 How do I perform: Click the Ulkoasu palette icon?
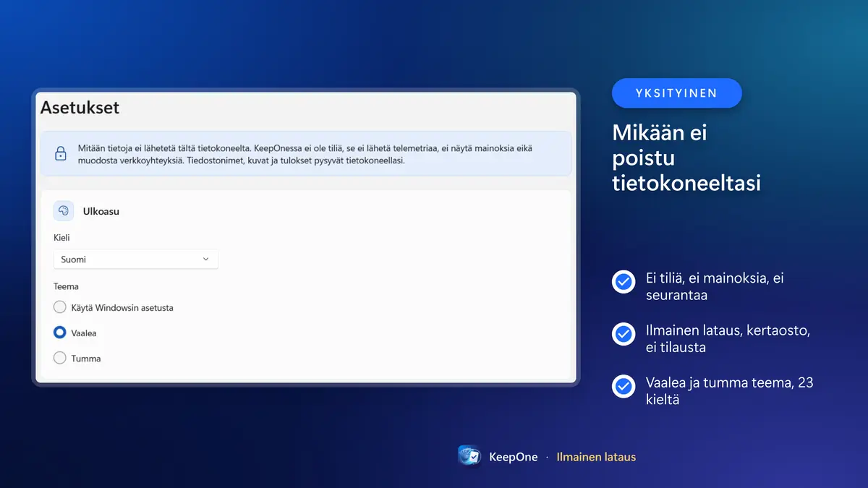tap(64, 211)
